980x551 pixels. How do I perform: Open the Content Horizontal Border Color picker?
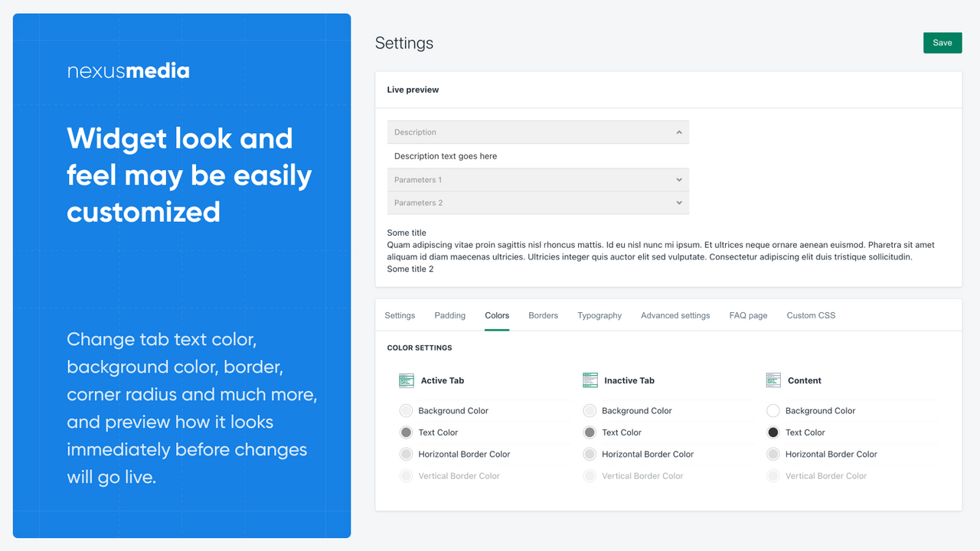(x=773, y=454)
